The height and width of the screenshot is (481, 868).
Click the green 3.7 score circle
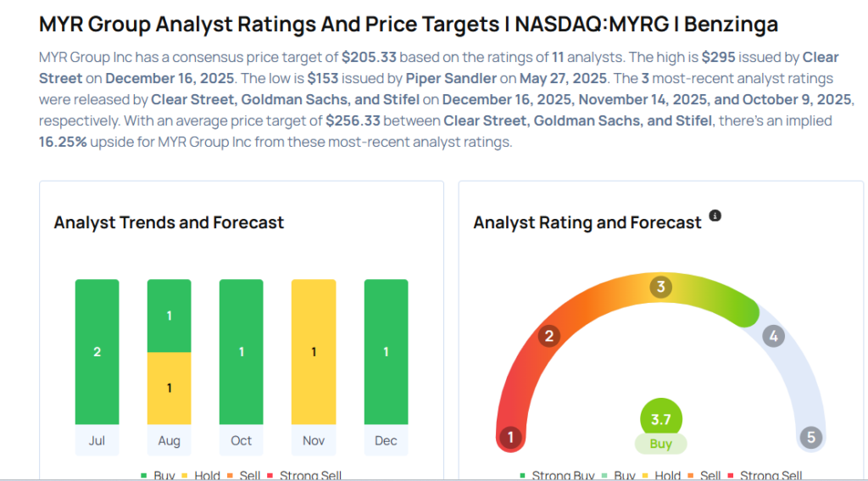(x=660, y=417)
